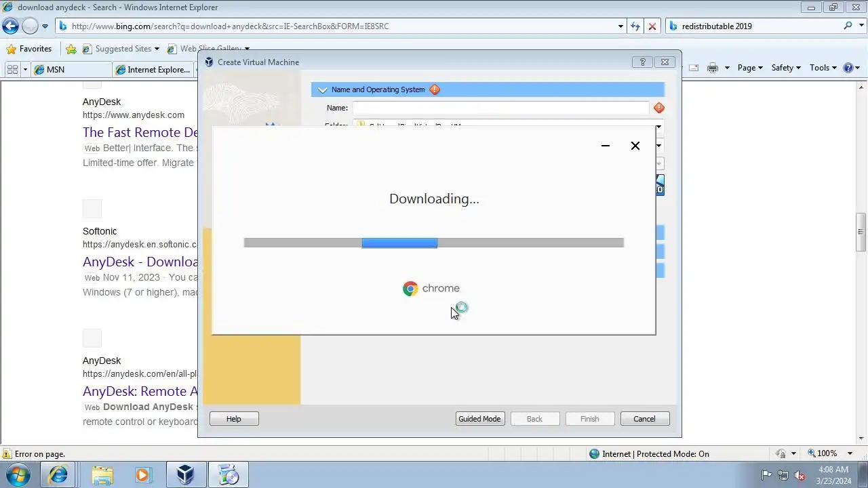Viewport: 868px width, 488px height.
Task: Click the installer disc taskbar icon
Action: pos(229,475)
